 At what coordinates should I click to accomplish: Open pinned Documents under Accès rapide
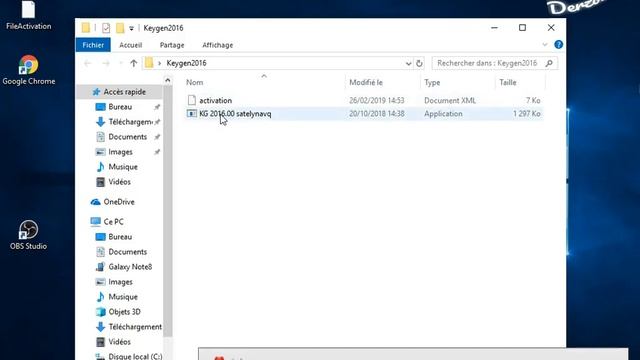point(127,137)
